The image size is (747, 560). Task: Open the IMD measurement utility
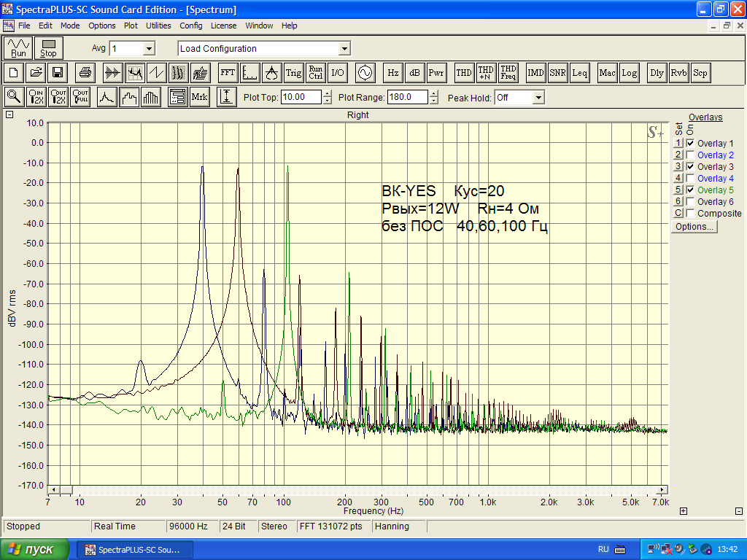point(535,73)
